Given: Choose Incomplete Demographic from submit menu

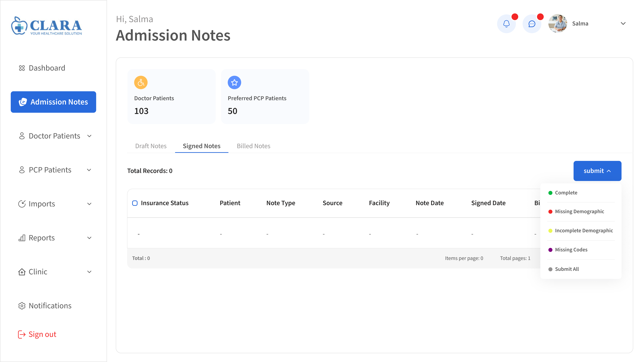Looking at the screenshot, I should click(x=581, y=231).
